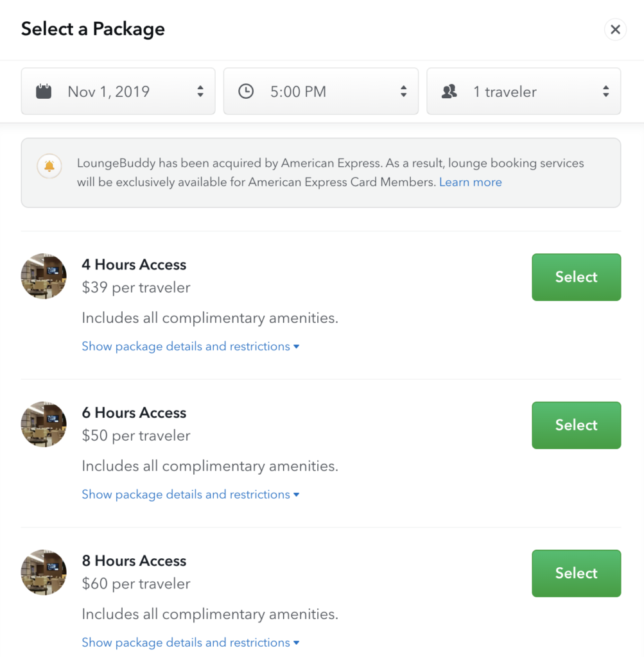Expand 6 Hours package details and restrictions

pyautogui.click(x=190, y=495)
